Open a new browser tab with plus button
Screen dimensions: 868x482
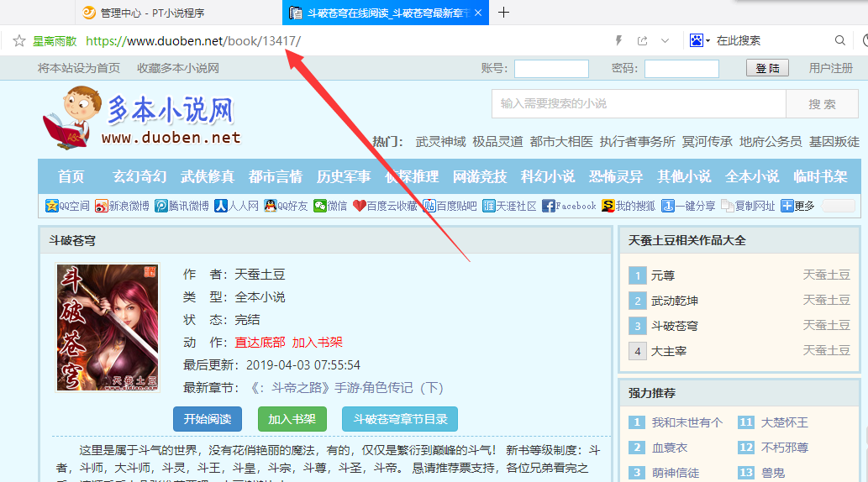click(503, 13)
